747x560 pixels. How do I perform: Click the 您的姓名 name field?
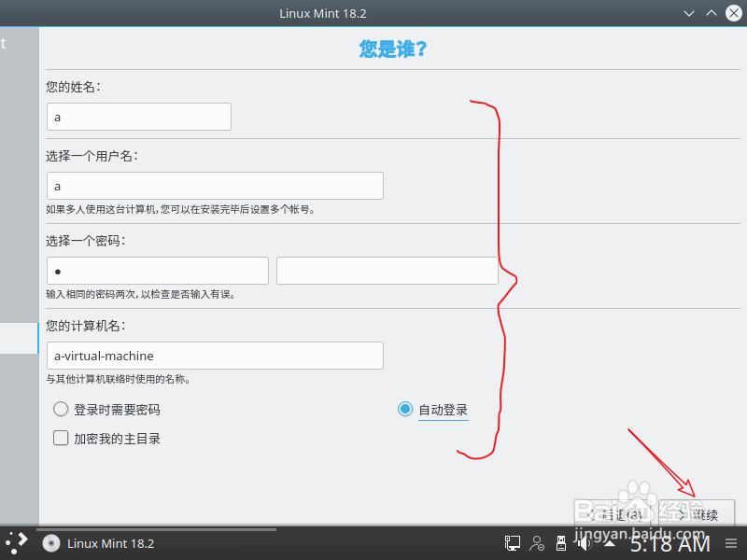[139, 117]
